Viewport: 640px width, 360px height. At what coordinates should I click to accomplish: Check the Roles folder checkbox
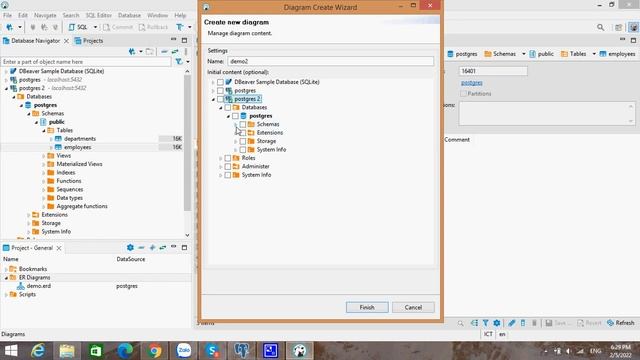[228, 158]
